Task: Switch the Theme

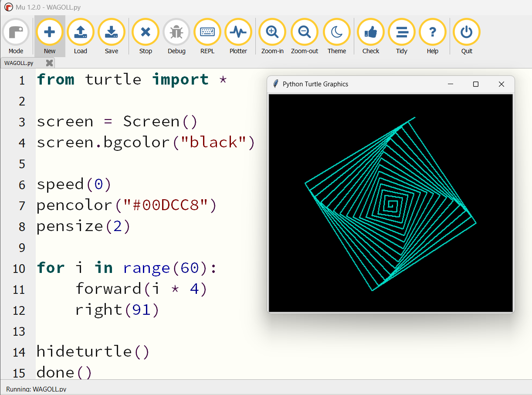Action: point(337,37)
